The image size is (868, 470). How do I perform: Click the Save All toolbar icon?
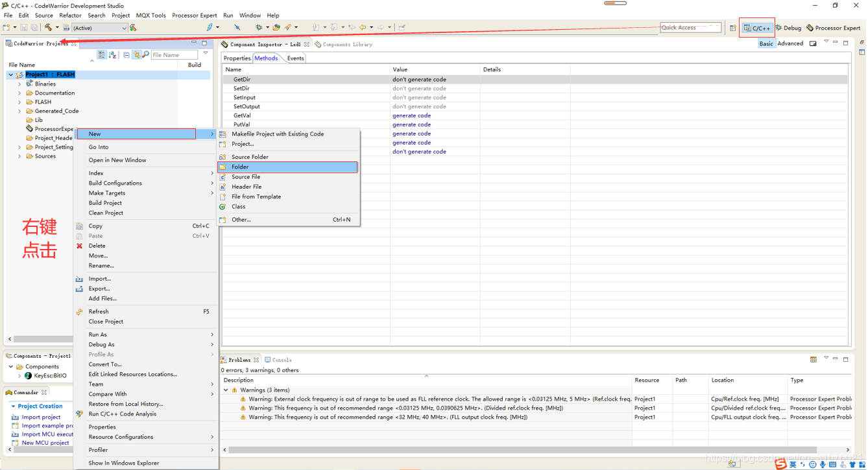(x=34, y=28)
